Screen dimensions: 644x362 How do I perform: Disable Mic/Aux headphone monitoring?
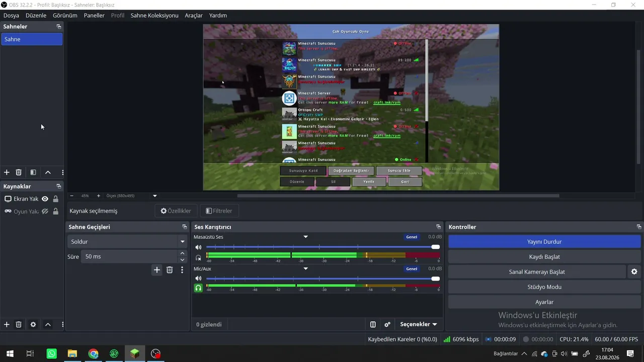point(198,288)
